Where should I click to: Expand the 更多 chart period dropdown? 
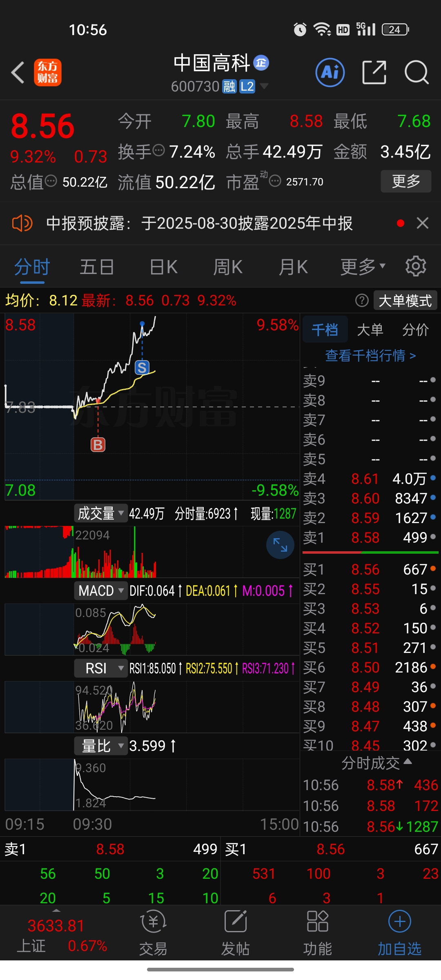coord(363,267)
